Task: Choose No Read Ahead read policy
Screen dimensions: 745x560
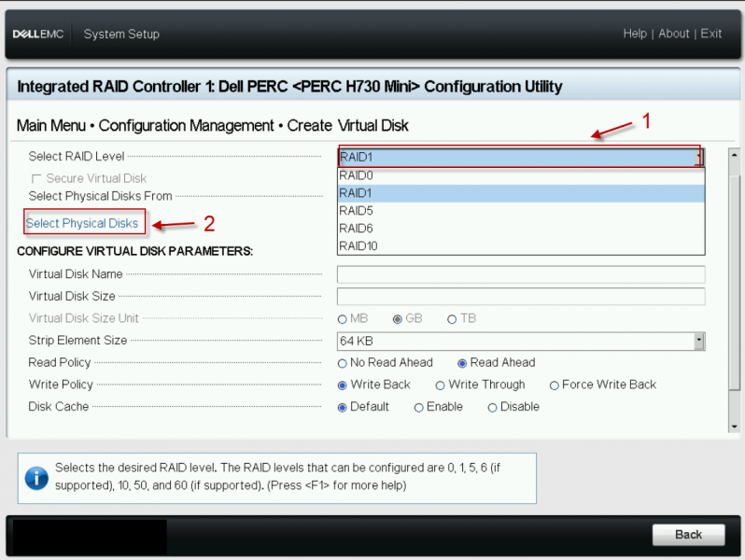Action: coord(342,363)
